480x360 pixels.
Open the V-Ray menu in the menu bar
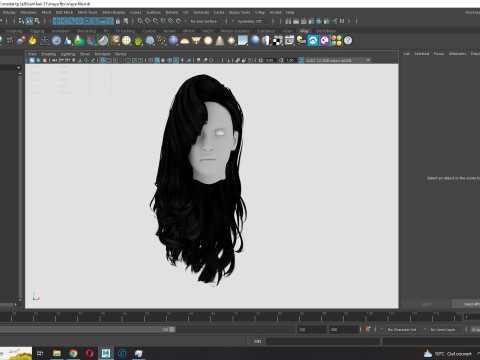pyautogui.click(x=260, y=12)
